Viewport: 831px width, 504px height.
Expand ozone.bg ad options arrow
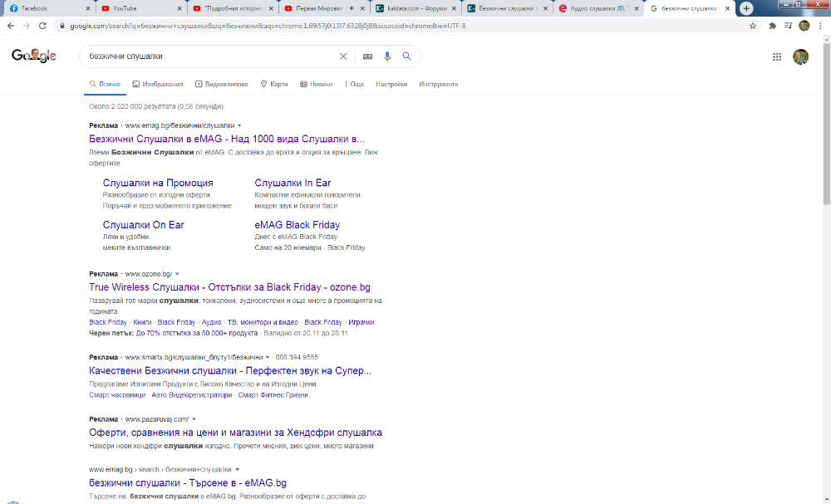[177, 274]
